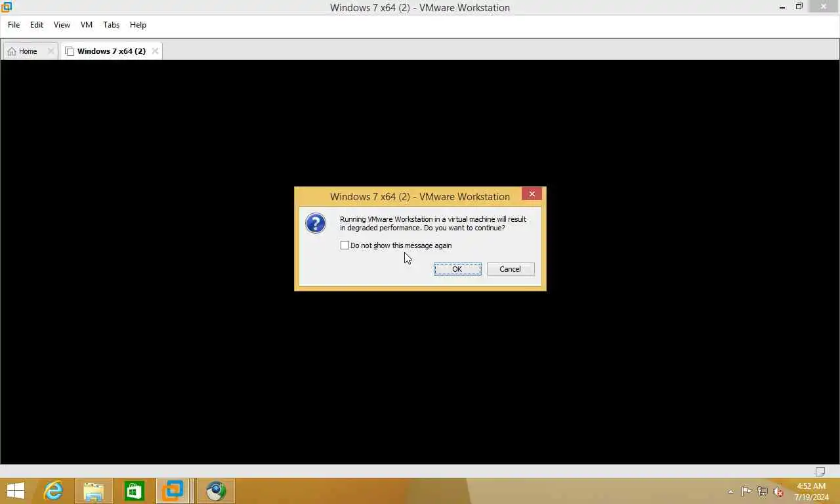Open the View menu

(x=62, y=25)
